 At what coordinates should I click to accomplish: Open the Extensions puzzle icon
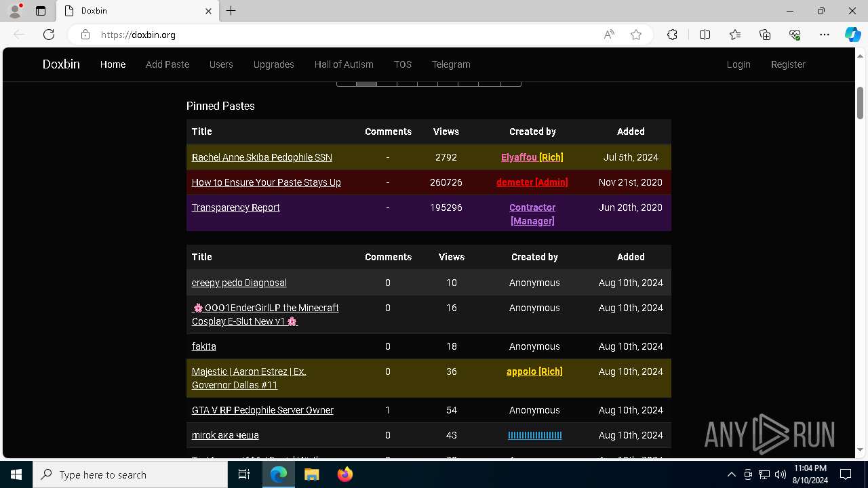coord(672,35)
